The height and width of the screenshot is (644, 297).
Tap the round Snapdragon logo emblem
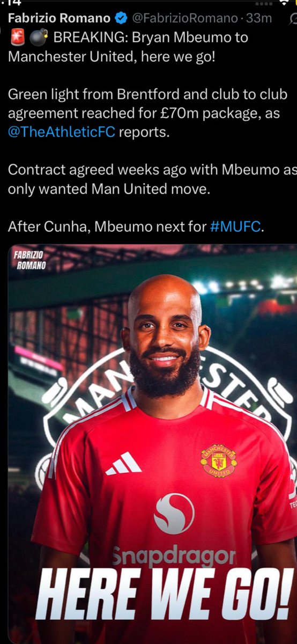(x=174, y=514)
